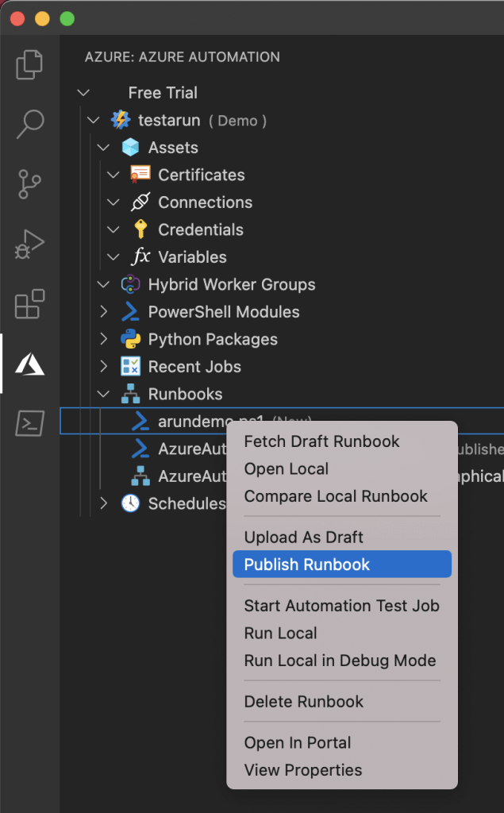This screenshot has height=813, width=504.
Task: Choose Delete Runbook menu option
Action: click(303, 702)
